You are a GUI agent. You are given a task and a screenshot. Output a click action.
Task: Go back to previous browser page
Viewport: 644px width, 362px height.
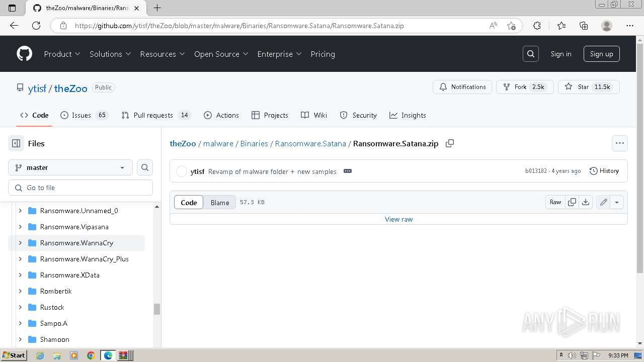[x=14, y=26]
